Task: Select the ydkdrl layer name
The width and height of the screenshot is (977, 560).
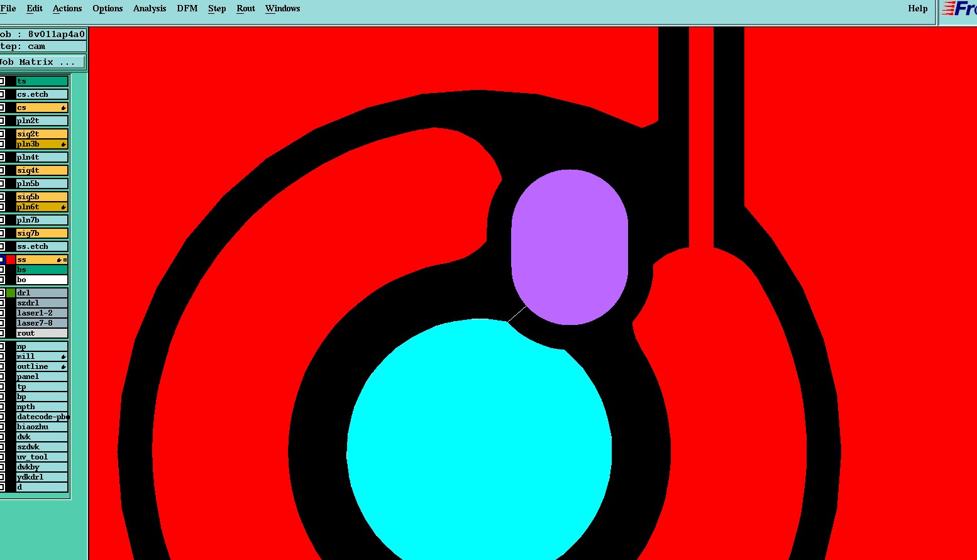Action: pyautogui.click(x=41, y=478)
